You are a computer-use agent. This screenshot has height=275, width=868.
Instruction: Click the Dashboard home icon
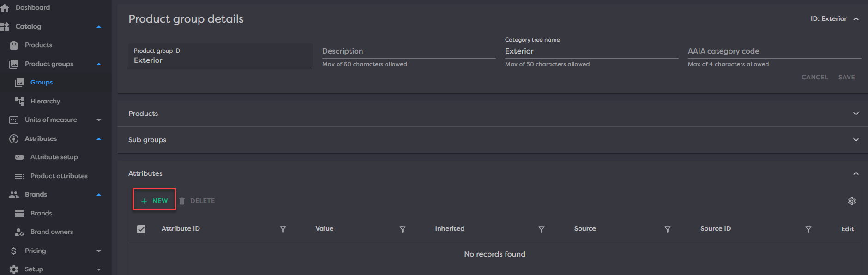point(5,8)
